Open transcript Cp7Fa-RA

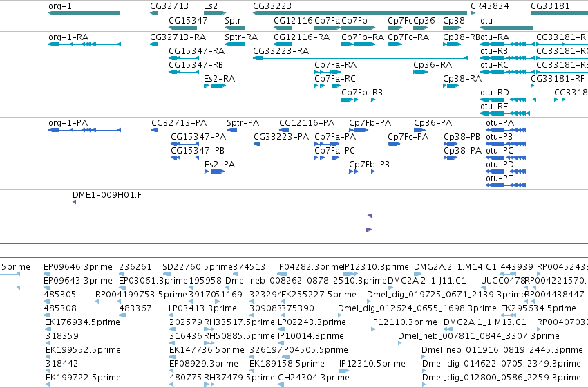(328, 72)
